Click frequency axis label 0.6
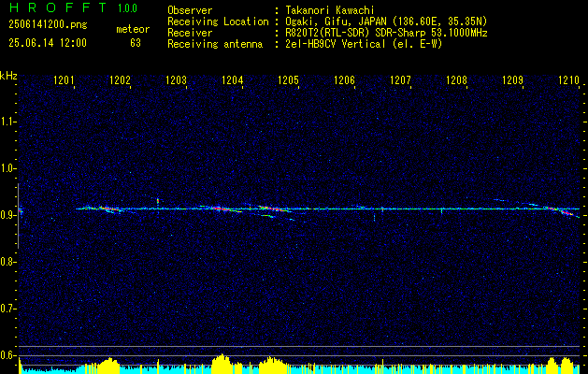 [x=7, y=355]
